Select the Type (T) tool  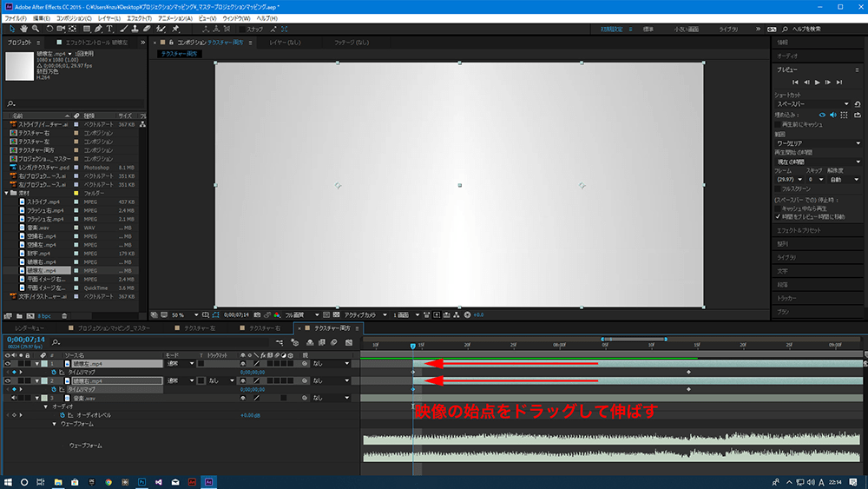coord(110,29)
